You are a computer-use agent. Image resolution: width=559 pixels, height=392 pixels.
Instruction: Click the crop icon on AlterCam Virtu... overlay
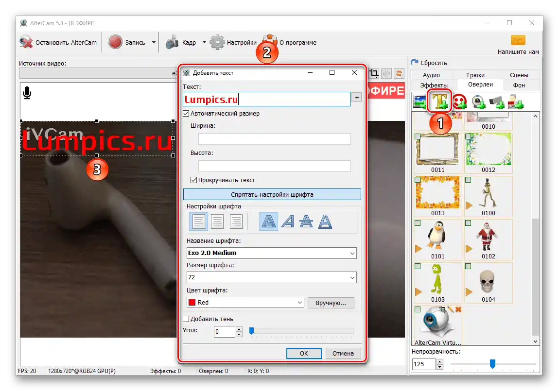pyautogui.click(x=443, y=309)
